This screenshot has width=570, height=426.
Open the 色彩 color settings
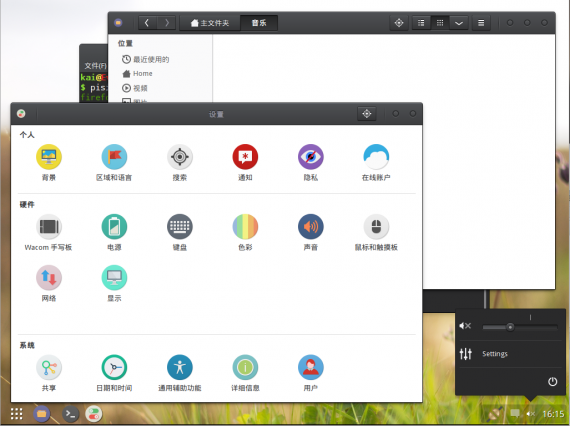(x=245, y=233)
